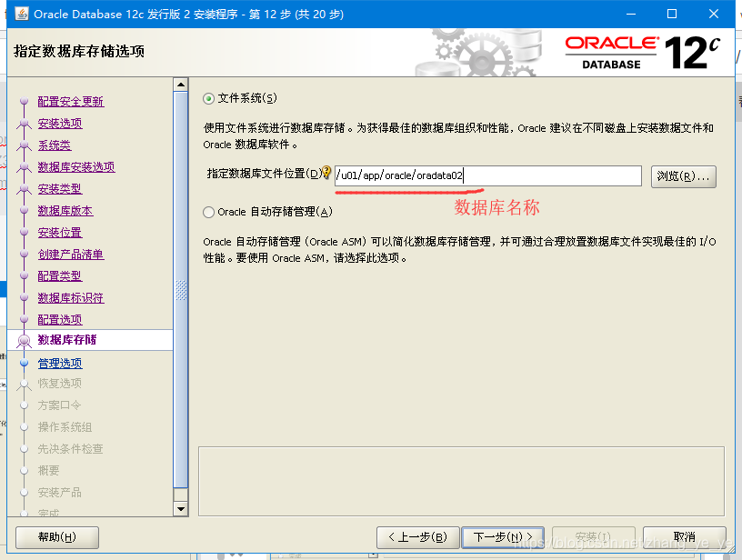Open the 系统类 step link
The image size is (742, 560).
[x=55, y=145]
